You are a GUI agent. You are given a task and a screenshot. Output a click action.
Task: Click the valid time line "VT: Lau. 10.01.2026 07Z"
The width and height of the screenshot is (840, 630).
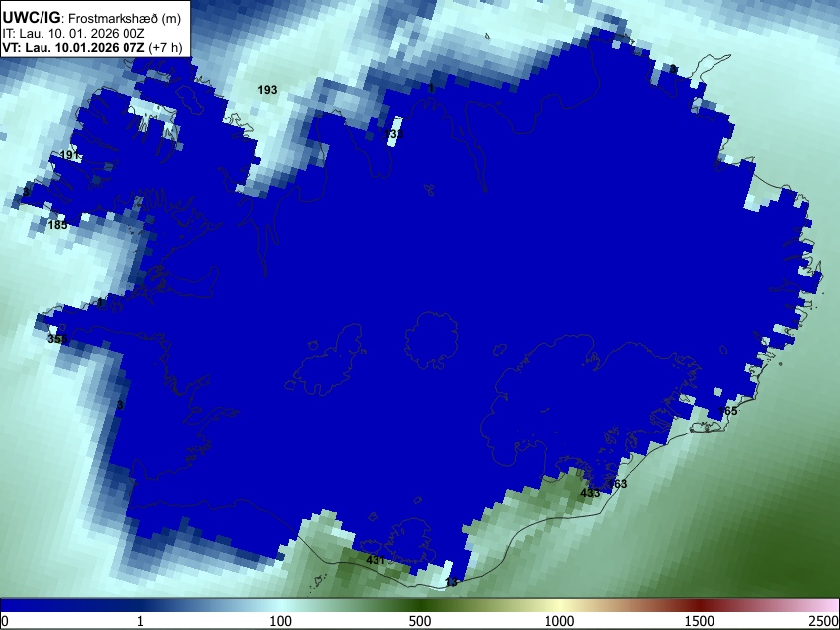[x=73, y=47]
